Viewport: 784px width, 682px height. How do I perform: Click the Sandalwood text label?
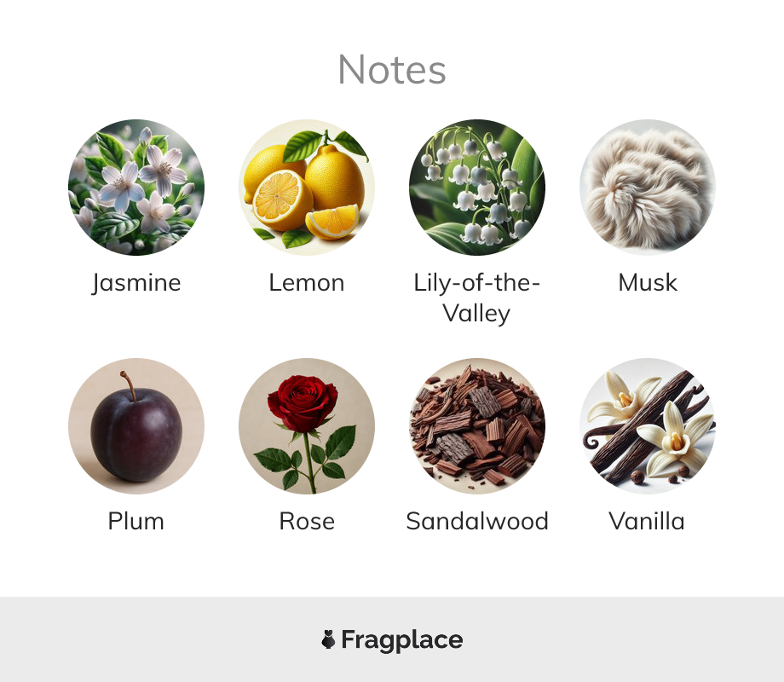[477, 522]
